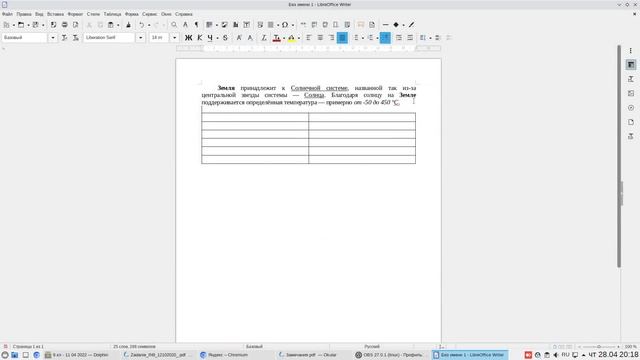This screenshot has width=640, height=360.
Task: Click the Paste icon
Action: (x=111, y=25)
